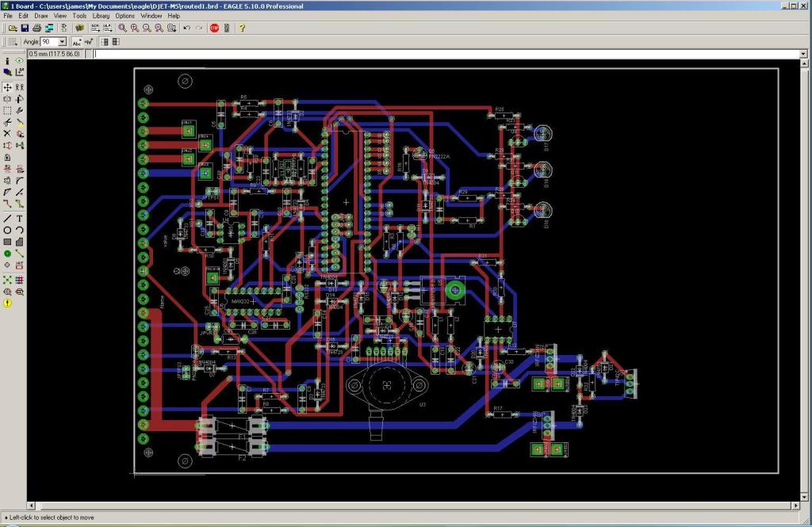The height and width of the screenshot is (527, 812).
Task: Select the Mirror tool in left toolbar
Action: pos(7,98)
